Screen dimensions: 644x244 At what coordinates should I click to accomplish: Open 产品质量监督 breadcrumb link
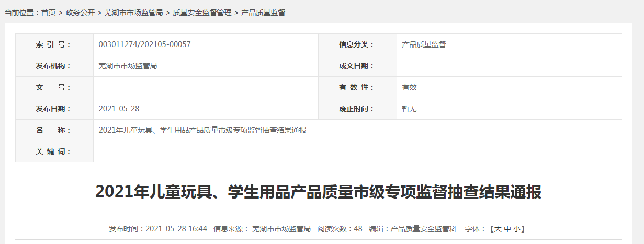263,13
